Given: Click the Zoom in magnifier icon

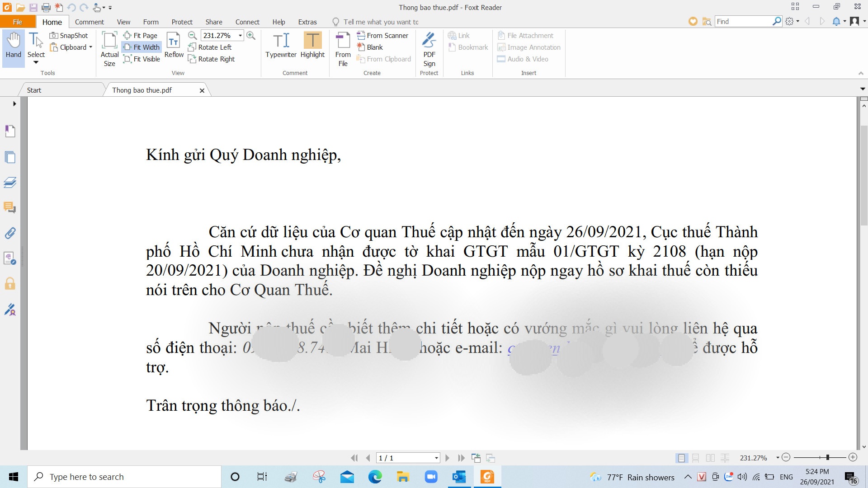Looking at the screenshot, I should pyautogui.click(x=251, y=35).
